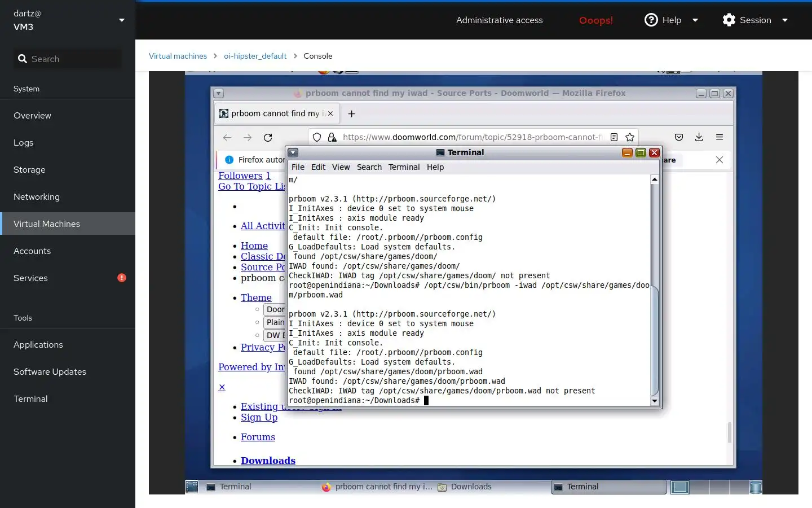The height and width of the screenshot is (508, 812).
Task: Reload the Doomworld page in Firefox
Action: tap(268, 137)
